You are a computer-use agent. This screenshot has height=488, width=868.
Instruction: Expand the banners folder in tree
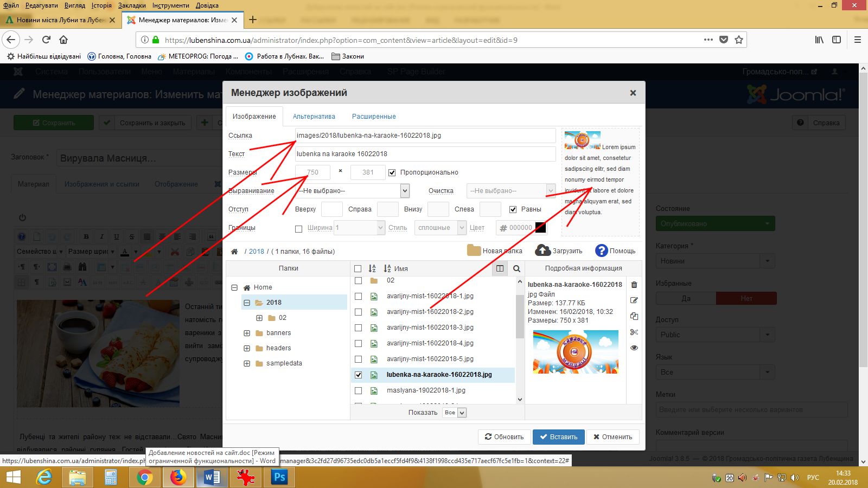pyautogui.click(x=247, y=333)
